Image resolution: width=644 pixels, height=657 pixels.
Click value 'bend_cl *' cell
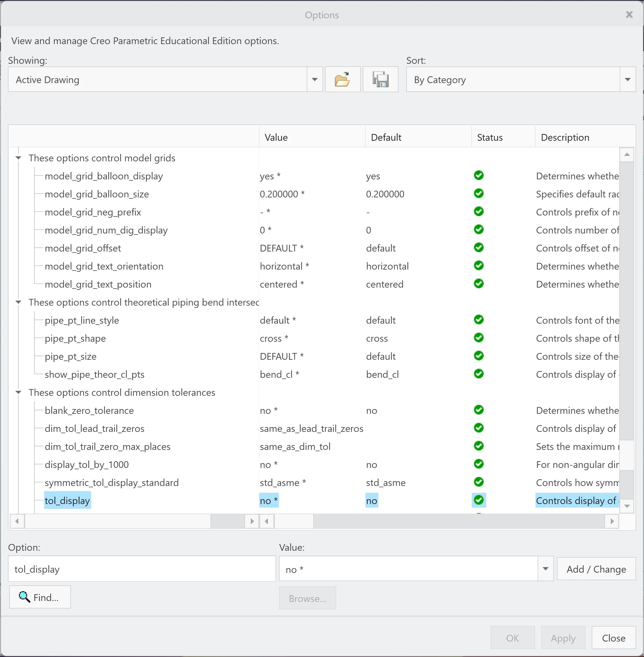[x=279, y=375]
